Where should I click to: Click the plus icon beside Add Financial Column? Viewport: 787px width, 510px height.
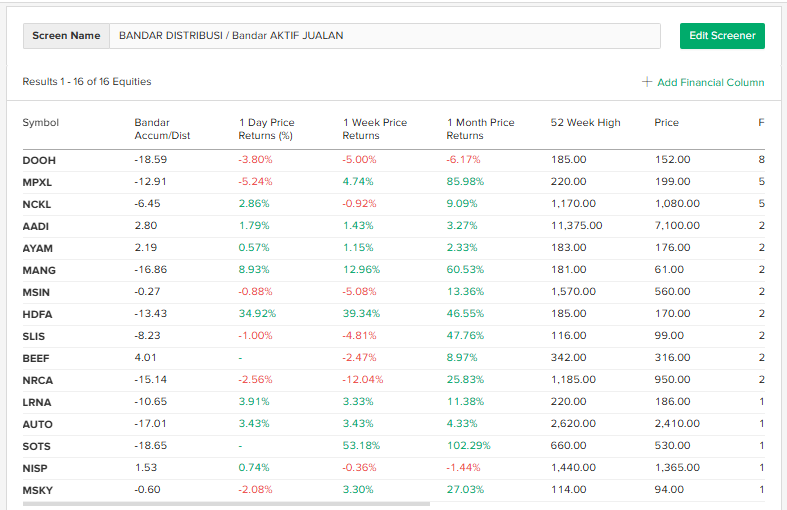(x=647, y=82)
